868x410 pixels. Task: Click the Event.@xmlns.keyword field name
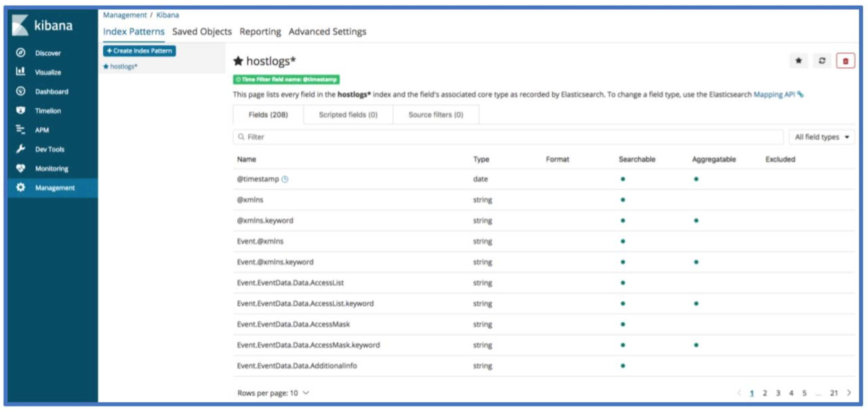[x=275, y=262]
